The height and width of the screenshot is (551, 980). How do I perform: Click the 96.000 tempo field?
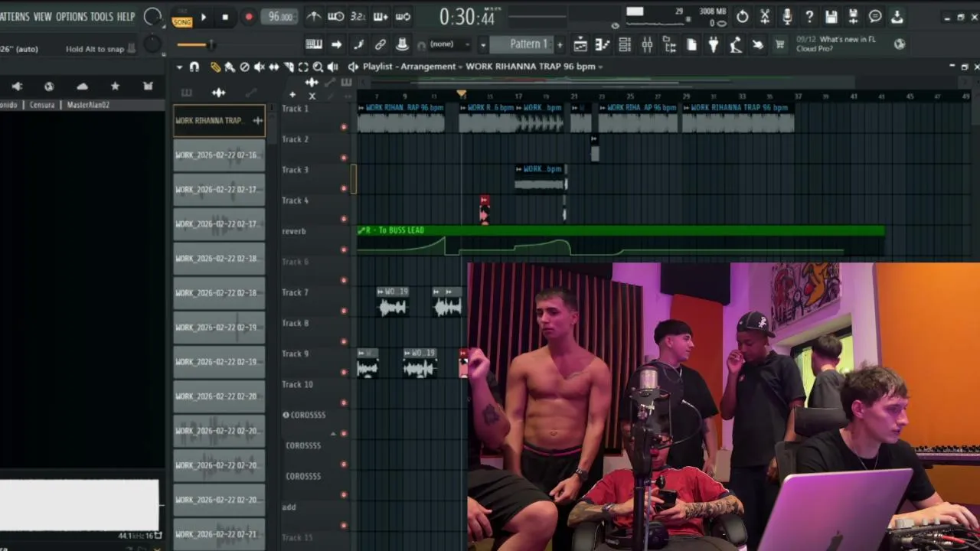tap(280, 17)
